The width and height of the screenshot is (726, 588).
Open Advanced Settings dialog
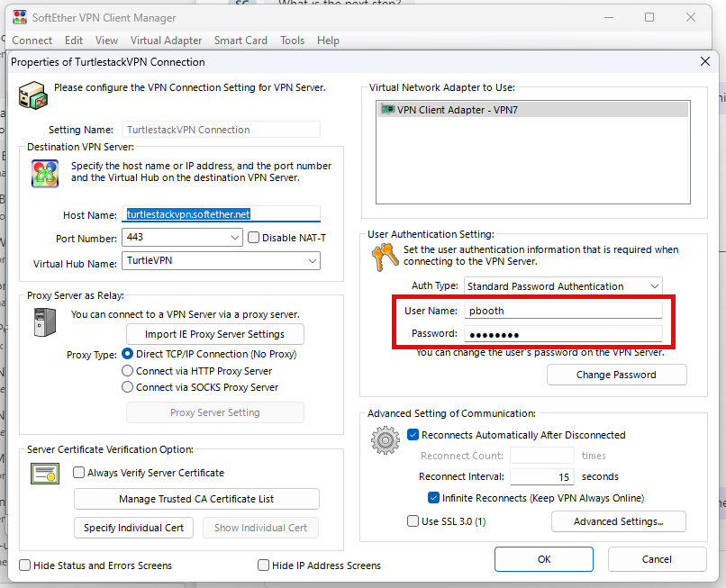619,521
